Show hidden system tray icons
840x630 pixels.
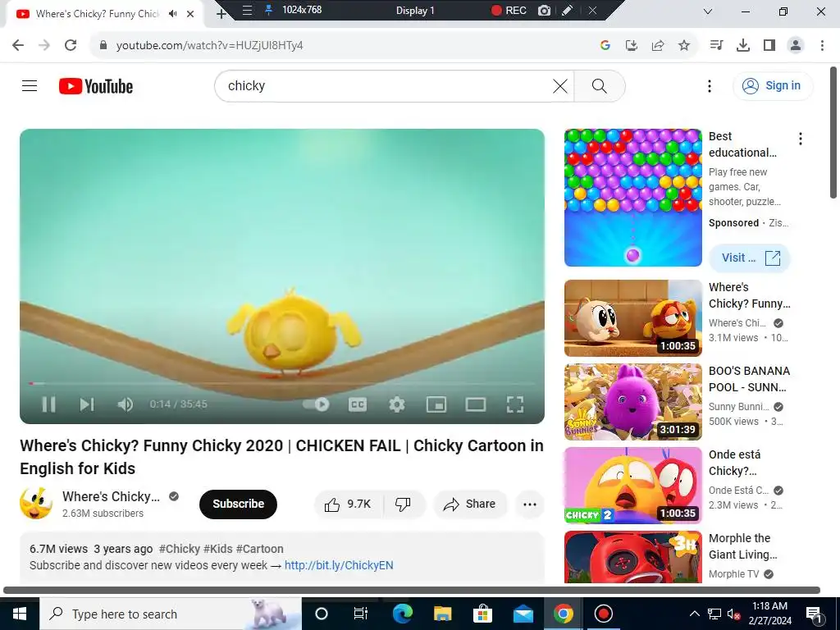(694, 614)
